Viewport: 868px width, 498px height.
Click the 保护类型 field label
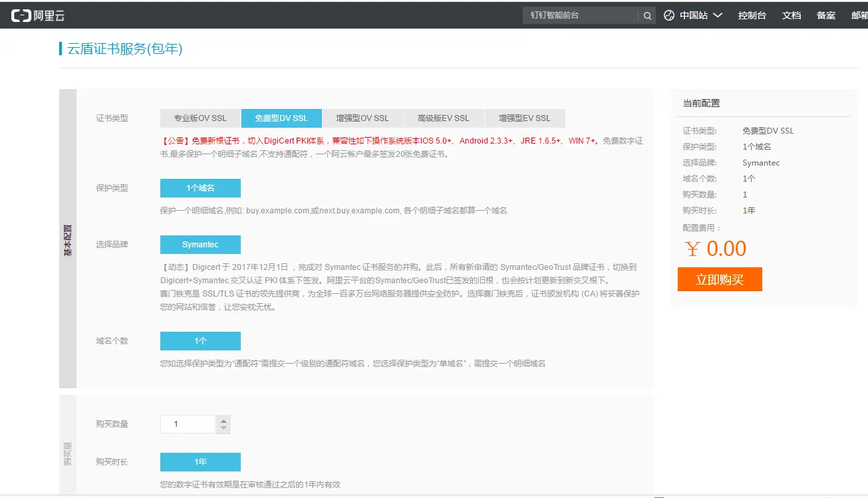(112, 188)
